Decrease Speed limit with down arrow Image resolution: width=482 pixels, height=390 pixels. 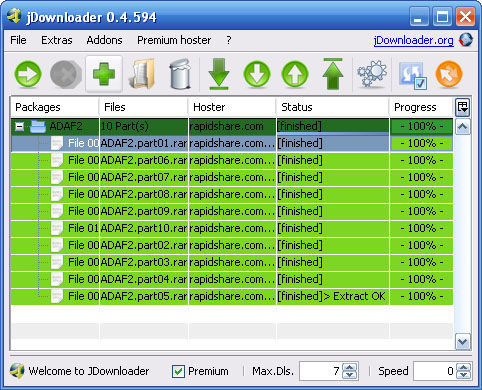464,375
